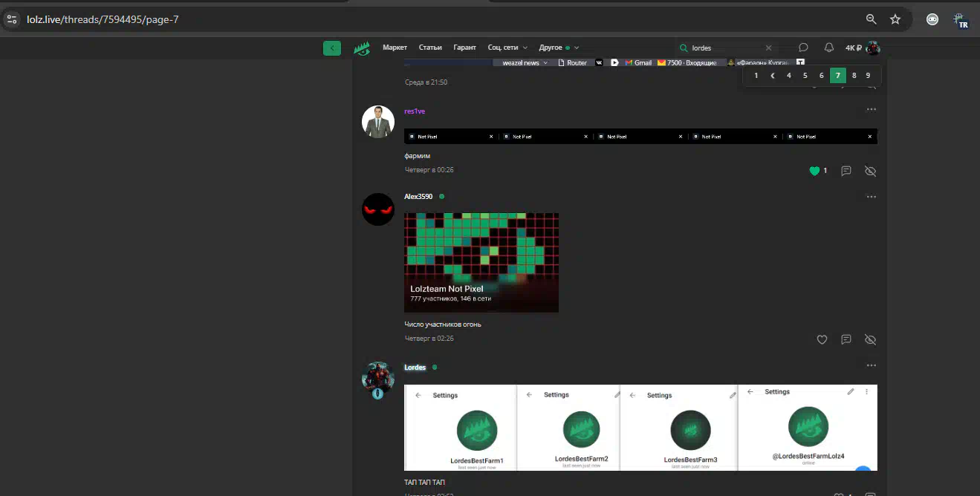The width and height of the screenshot is (980, 496).
Task: Open the Гарант page
Action: point(464,48)
